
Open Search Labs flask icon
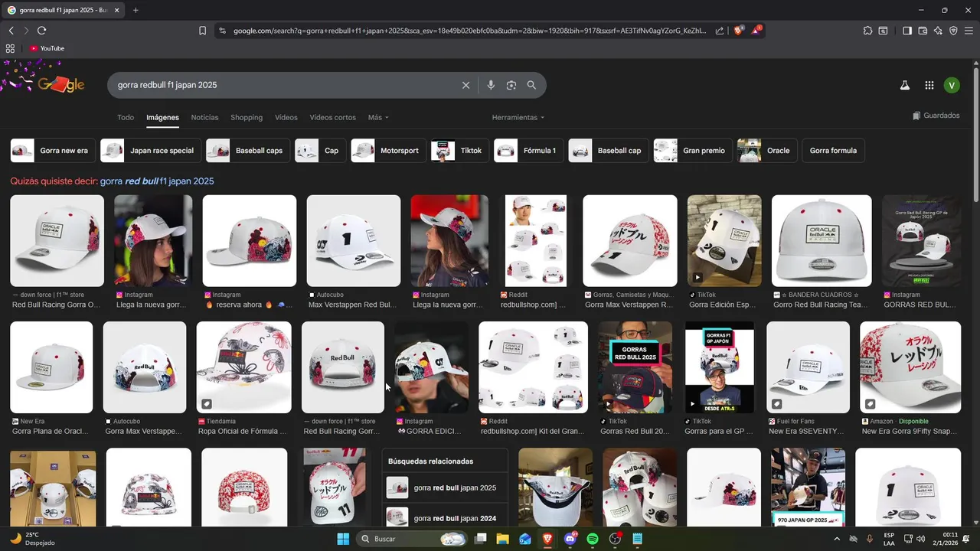[904, 86]
